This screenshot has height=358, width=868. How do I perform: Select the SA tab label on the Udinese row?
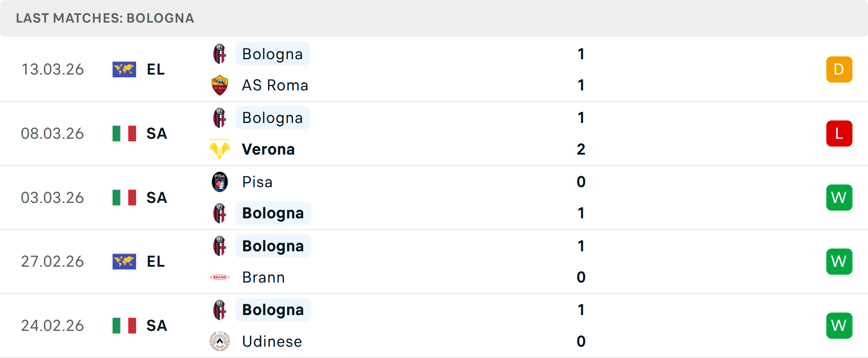tap(156, 325)
